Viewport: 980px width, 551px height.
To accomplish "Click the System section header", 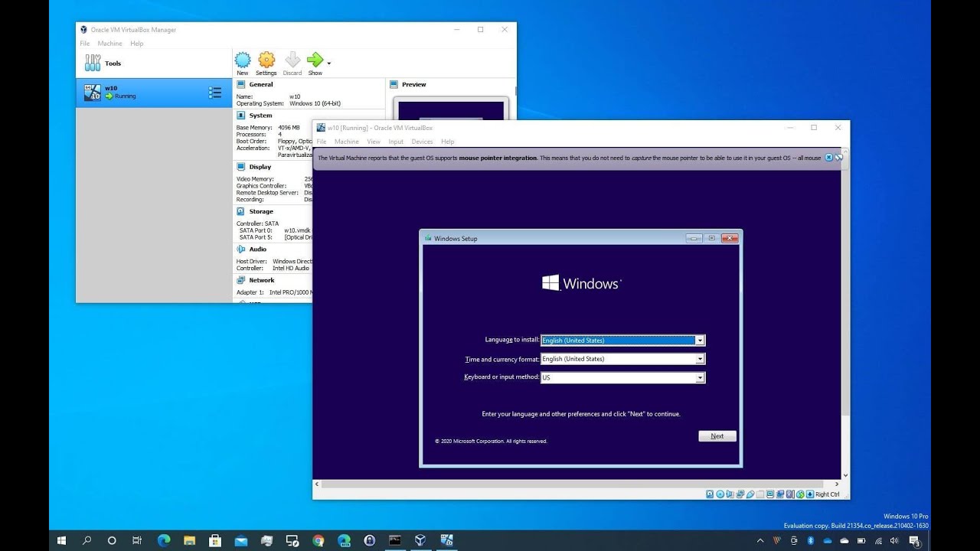I will click(260, 116).
